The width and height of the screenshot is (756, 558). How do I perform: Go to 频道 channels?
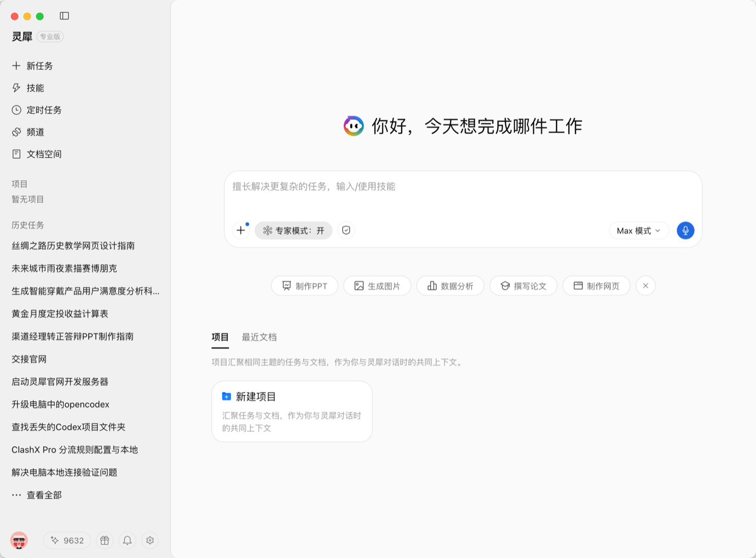pyautogui.click(x=28, y=132)
